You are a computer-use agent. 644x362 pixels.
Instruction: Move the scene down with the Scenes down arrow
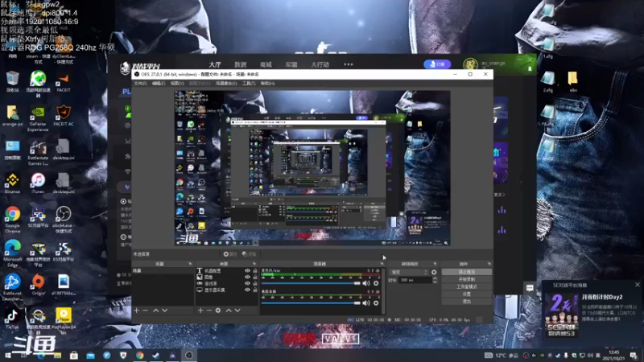(x=165, y=311)
